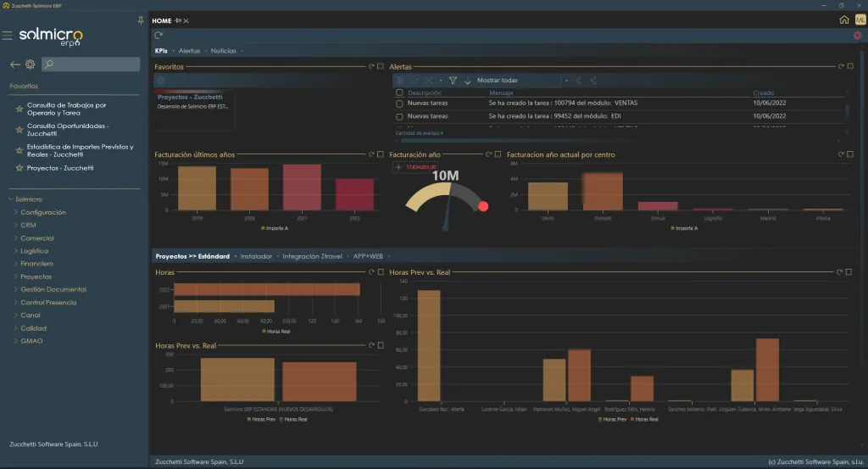Maximize the Horas panel
Viewport: 868px width, 469px height.
[x=381, y=272]
